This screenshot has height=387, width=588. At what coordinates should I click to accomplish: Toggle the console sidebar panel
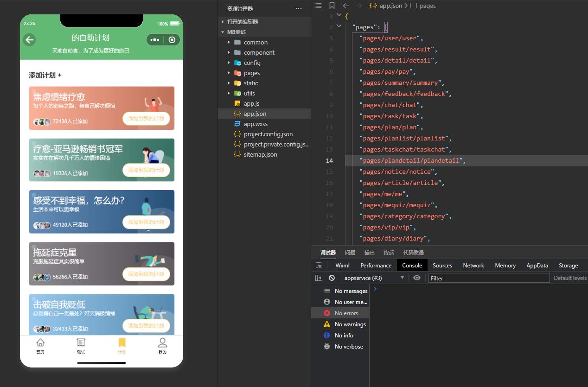319,278
